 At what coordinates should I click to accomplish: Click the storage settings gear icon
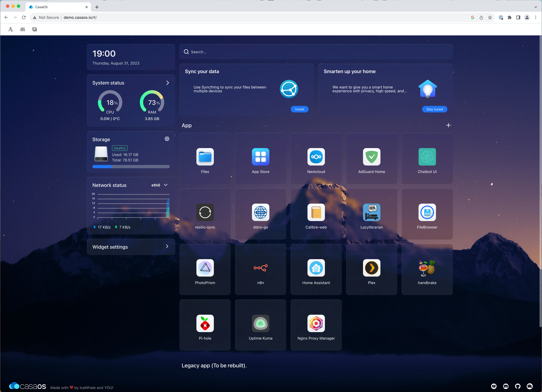[x=167, y=139]
